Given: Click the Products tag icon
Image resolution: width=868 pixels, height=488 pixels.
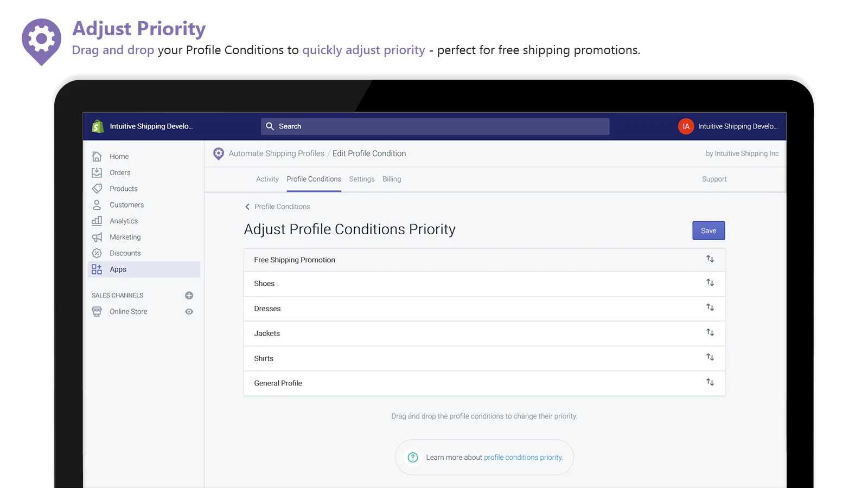Looking at the screenshot, I should tap(97, 189).
